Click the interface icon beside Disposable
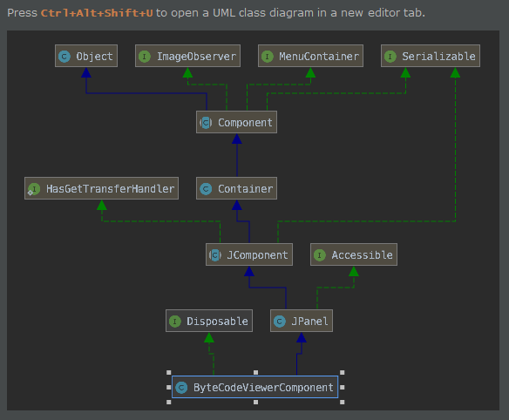Viewport: 509px width, 420px height. pyautogui.click(x=175, y=322)
